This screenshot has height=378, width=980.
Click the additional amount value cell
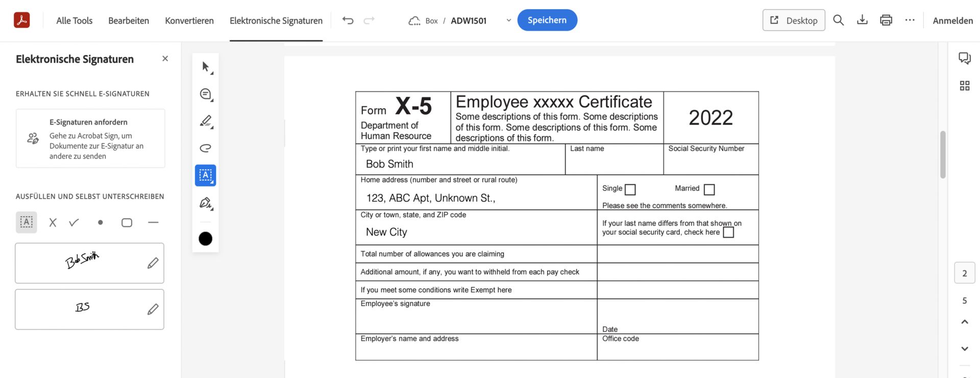tap(678, 272)
